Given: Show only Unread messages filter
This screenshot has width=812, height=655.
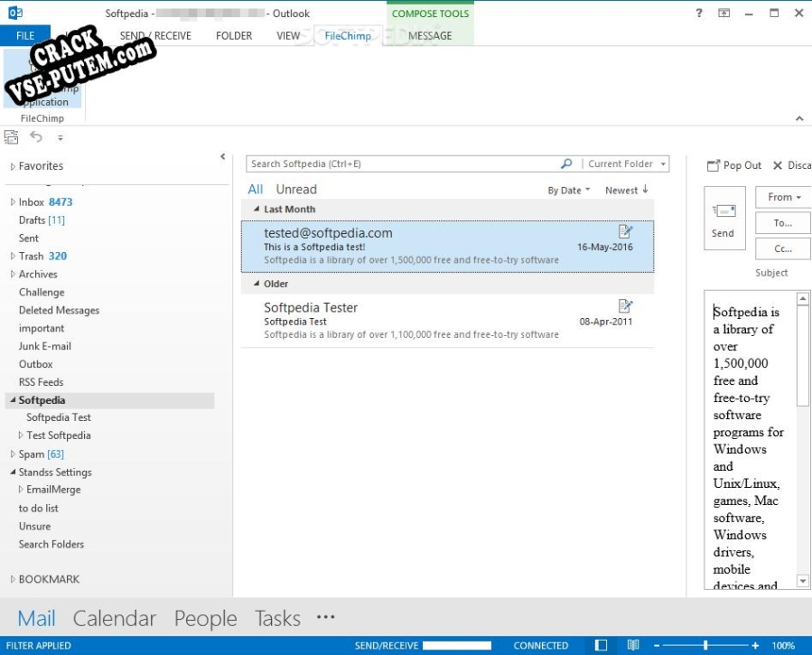Looking at the screenshot, I should [295, 190].
